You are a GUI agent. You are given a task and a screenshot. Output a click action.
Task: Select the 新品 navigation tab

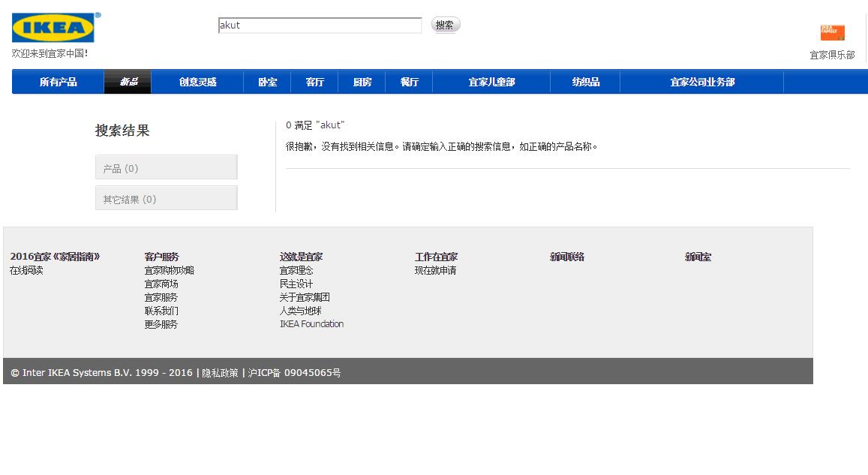127,81
